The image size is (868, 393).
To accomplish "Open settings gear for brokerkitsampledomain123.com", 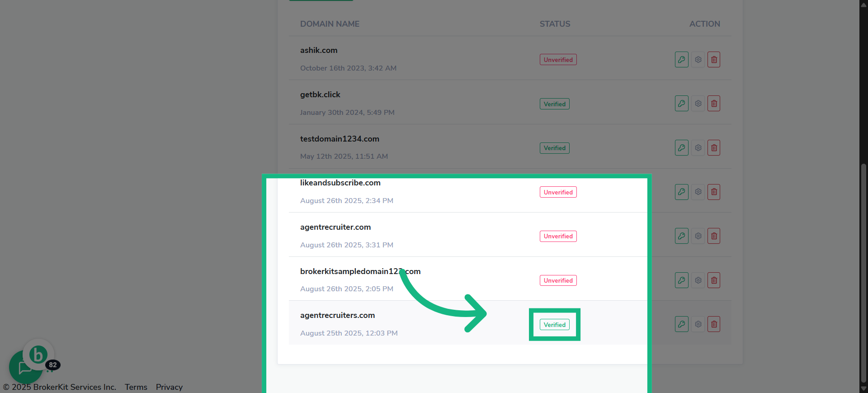I will pos(698,280).
